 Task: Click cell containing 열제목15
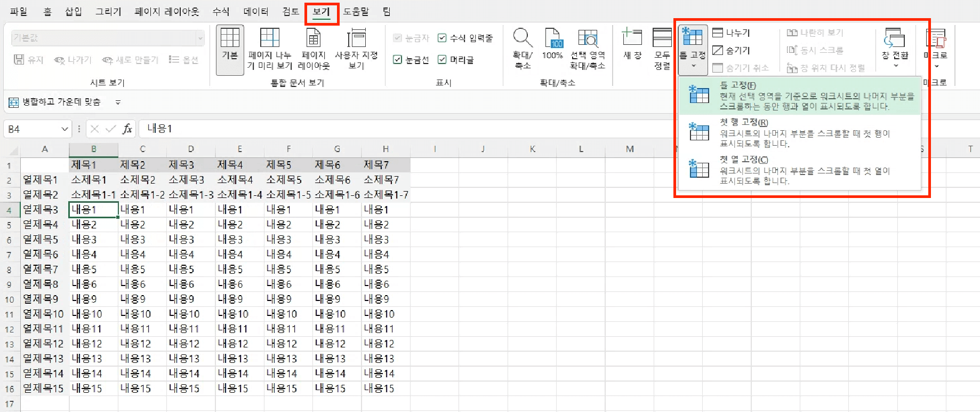[45, 389]
